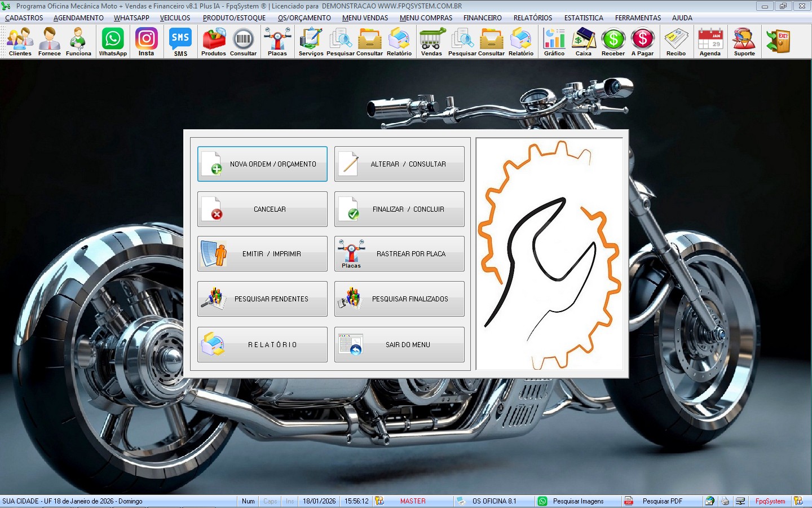Click the Placas motorcycle icon in toolbar

click(x=277, y=42)
